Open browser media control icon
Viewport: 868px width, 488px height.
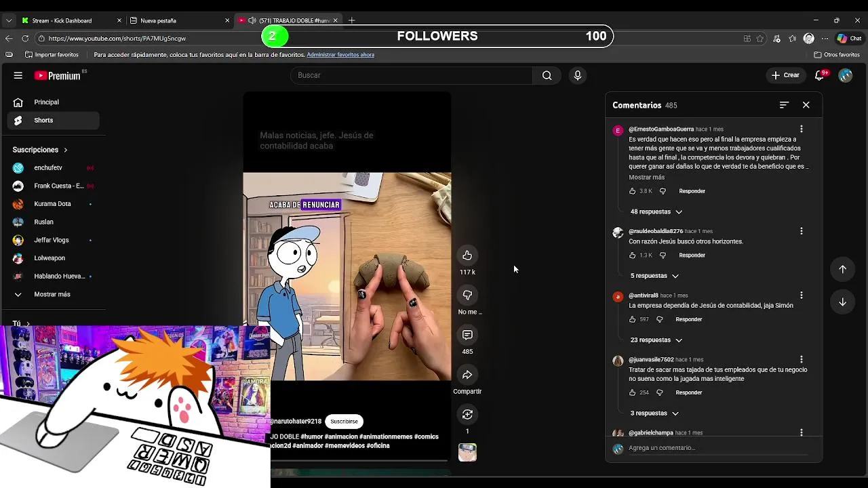(x=776, y=39)
